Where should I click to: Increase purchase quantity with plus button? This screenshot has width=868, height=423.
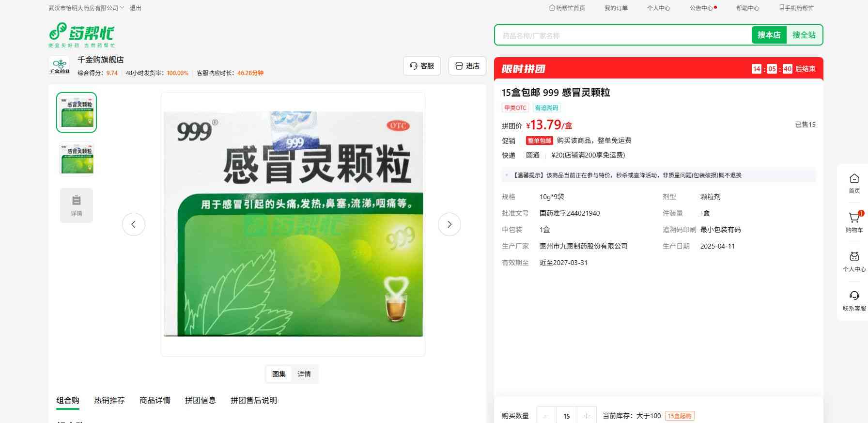click(x=587, y=416)
